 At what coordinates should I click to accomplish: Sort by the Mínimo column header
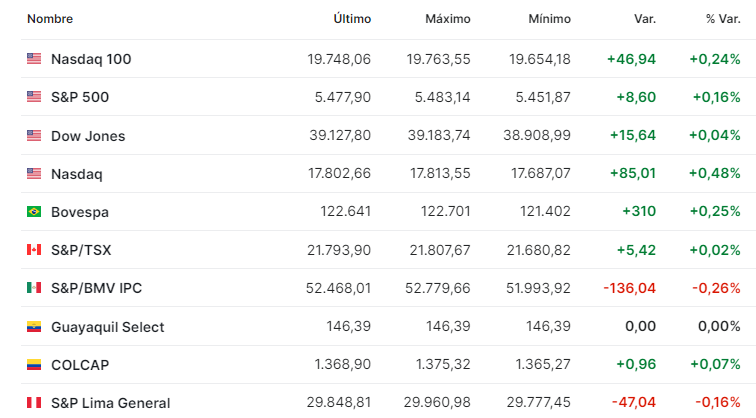[550, 19]
